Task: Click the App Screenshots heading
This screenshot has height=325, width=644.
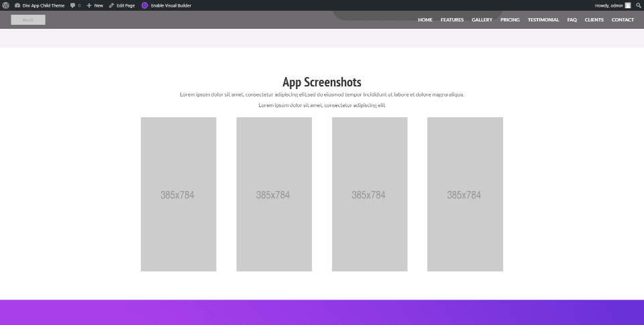Action: (322, 82)
